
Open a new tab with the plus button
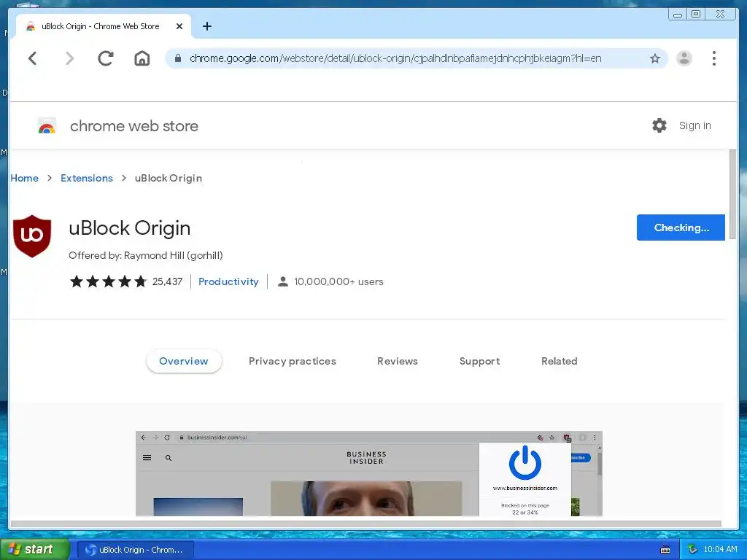[x=206, y=26]
